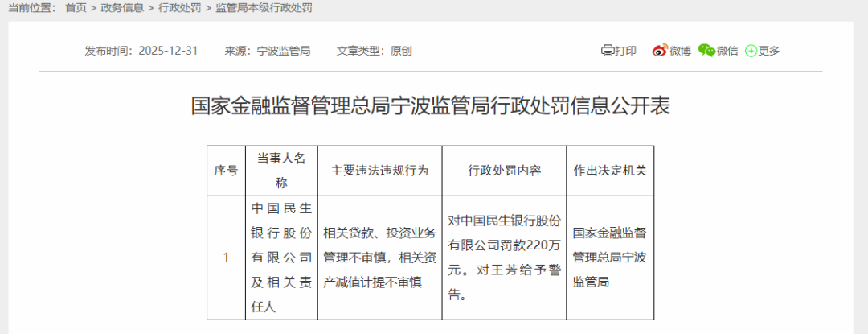Click the 文章类型:原创 text

375,51
